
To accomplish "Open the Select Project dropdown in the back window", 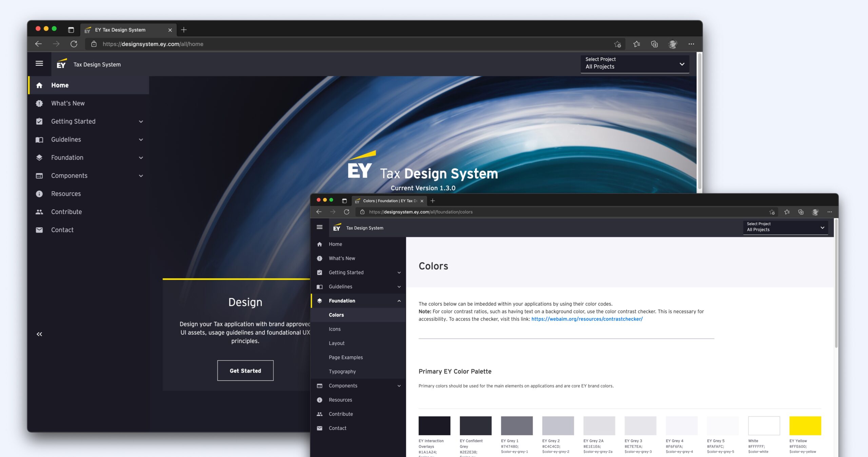I will pos(634,64).
